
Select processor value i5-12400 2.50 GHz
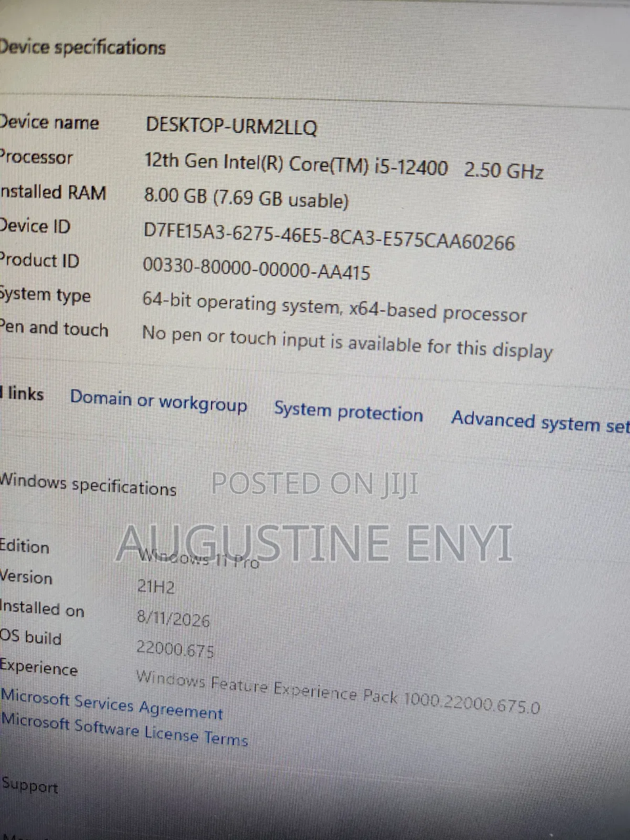(344, 166)
